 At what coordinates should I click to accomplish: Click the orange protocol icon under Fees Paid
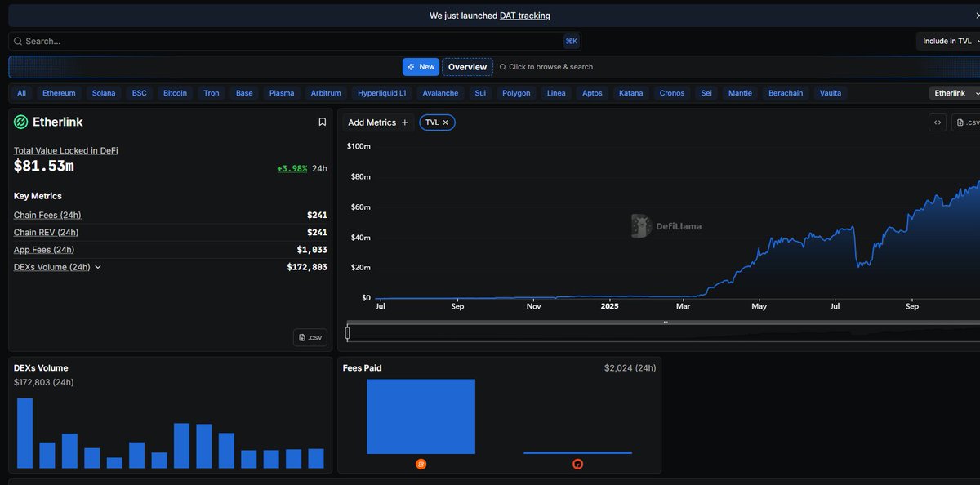pos(421,464)
